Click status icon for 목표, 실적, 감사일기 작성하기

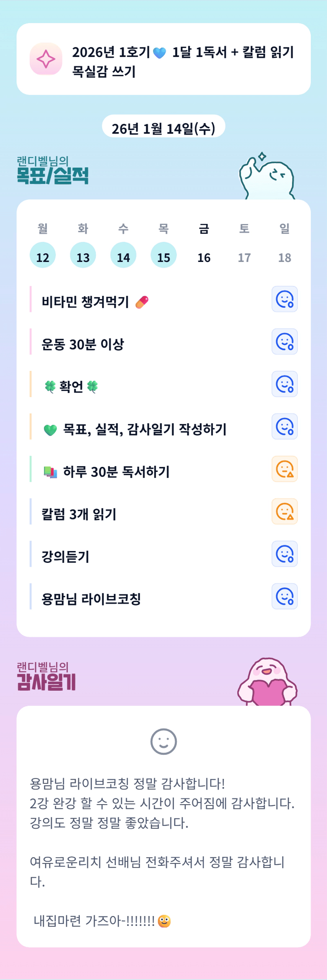[284, 427]
